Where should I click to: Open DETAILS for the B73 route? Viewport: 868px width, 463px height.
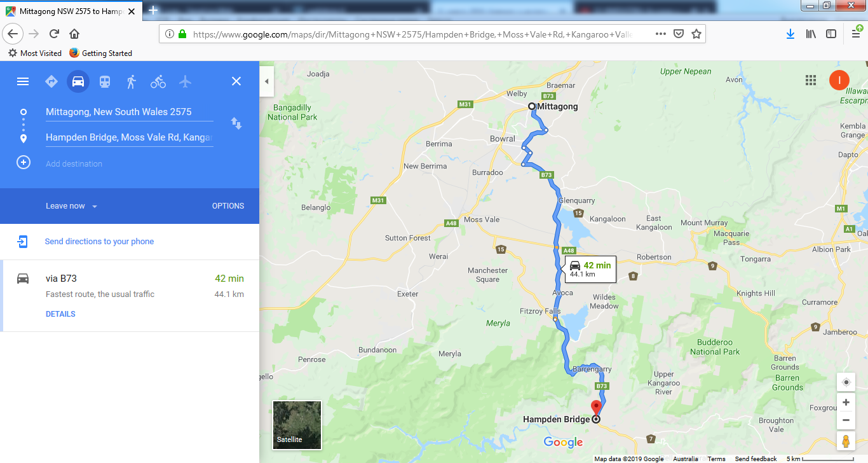tap(60, 314)
